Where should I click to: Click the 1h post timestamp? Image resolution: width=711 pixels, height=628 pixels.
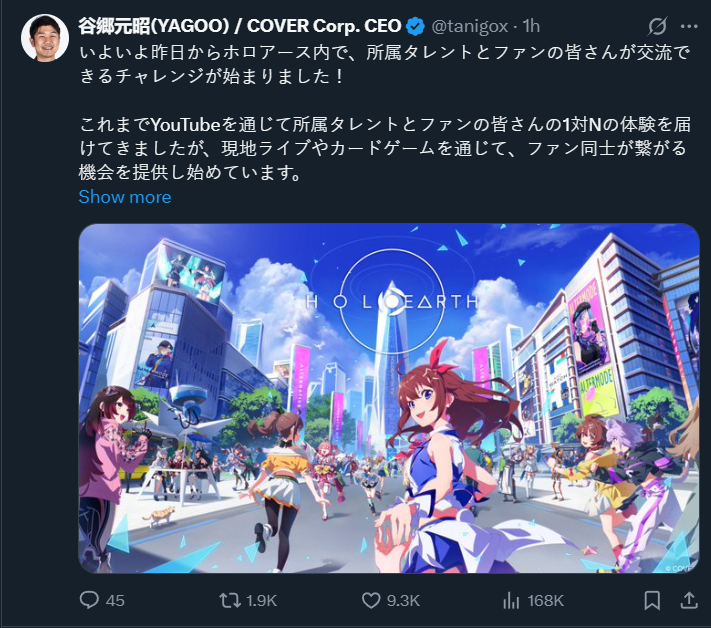click(531, 26)
